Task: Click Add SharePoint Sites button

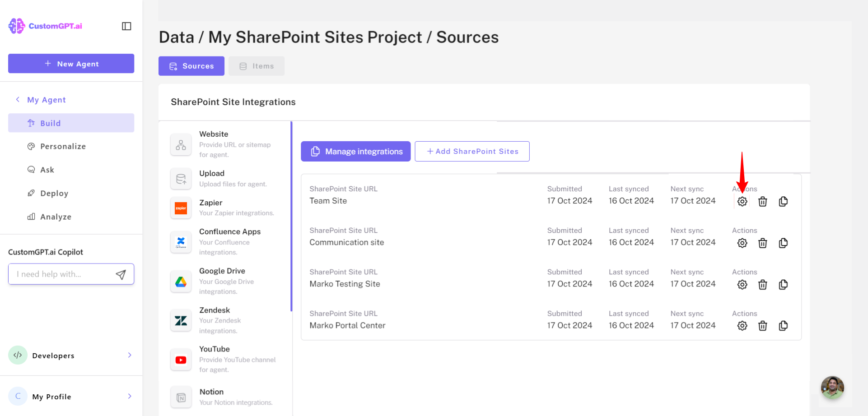Action: pyautogui.click(x=472, y=152)
